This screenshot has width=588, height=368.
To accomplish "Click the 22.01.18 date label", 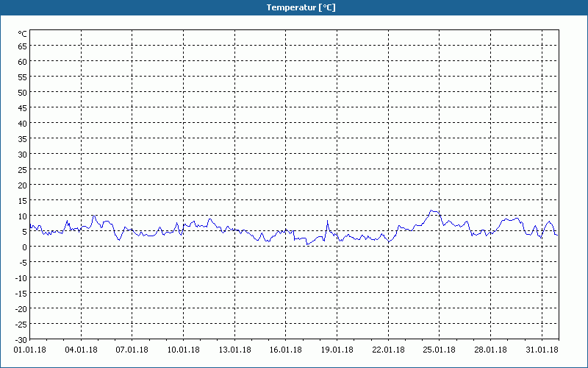I will coord(388,350).
